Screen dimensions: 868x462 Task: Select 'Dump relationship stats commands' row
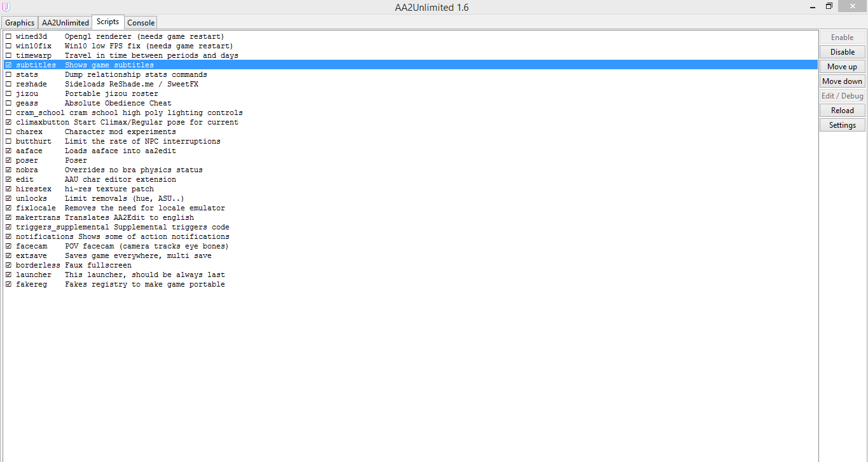point(410,74)
